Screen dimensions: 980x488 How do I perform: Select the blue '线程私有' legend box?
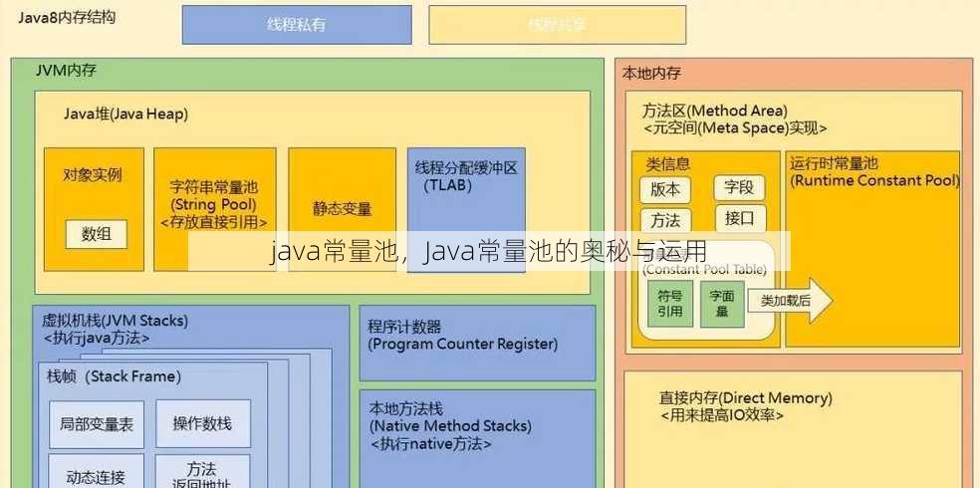click(297, 25)
